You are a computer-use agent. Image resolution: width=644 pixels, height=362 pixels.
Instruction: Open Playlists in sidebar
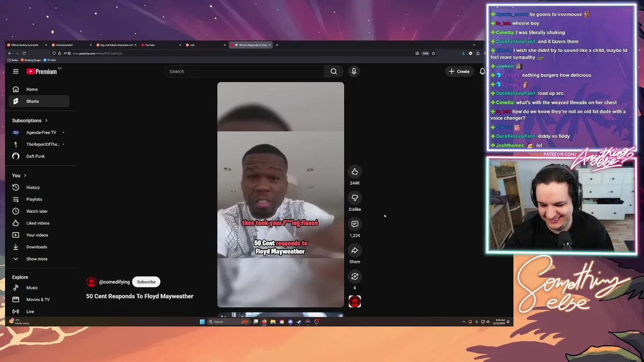(x=39, y=199)
